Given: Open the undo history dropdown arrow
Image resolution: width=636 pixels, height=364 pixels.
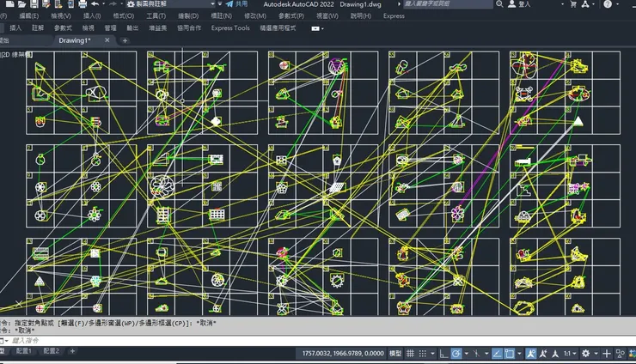Looking at the screenshot, I should 103,4.
